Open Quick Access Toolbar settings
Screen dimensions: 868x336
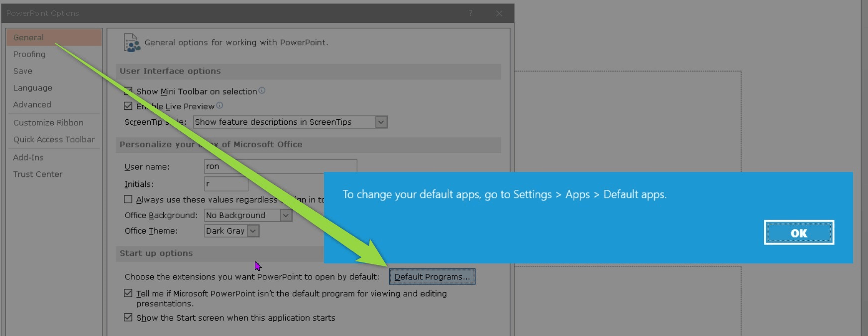tap(54, 140)
